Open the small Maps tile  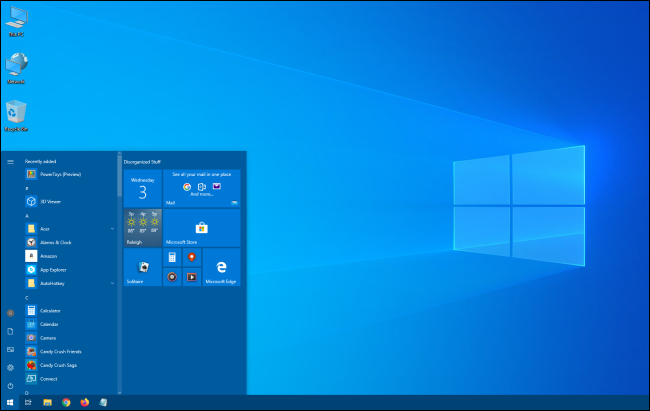[x=191, y=258]
